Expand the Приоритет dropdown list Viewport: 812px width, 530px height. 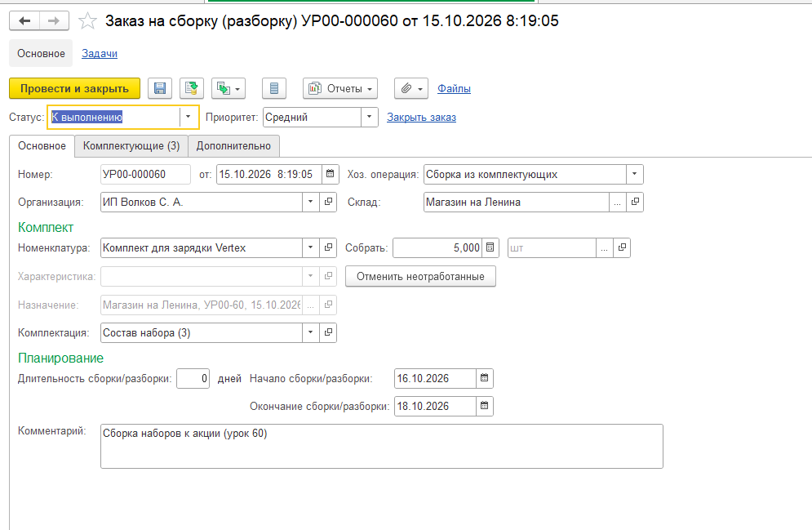369,117
